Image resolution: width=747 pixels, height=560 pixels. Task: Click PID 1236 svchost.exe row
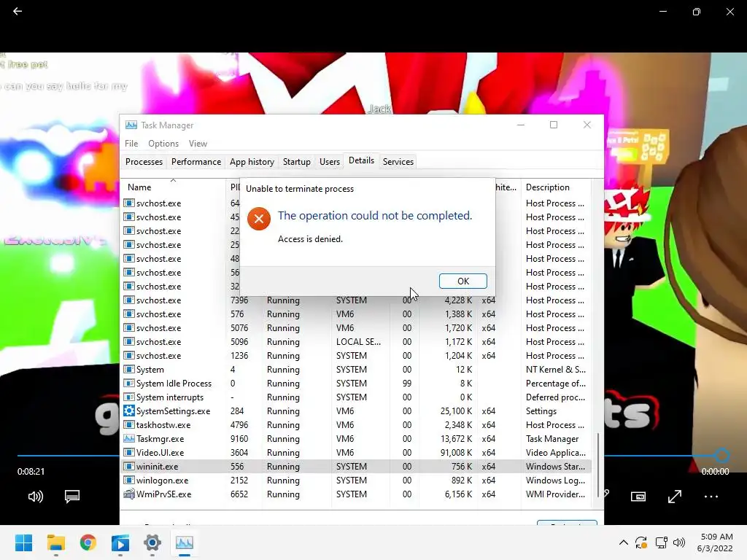[356, 356]
